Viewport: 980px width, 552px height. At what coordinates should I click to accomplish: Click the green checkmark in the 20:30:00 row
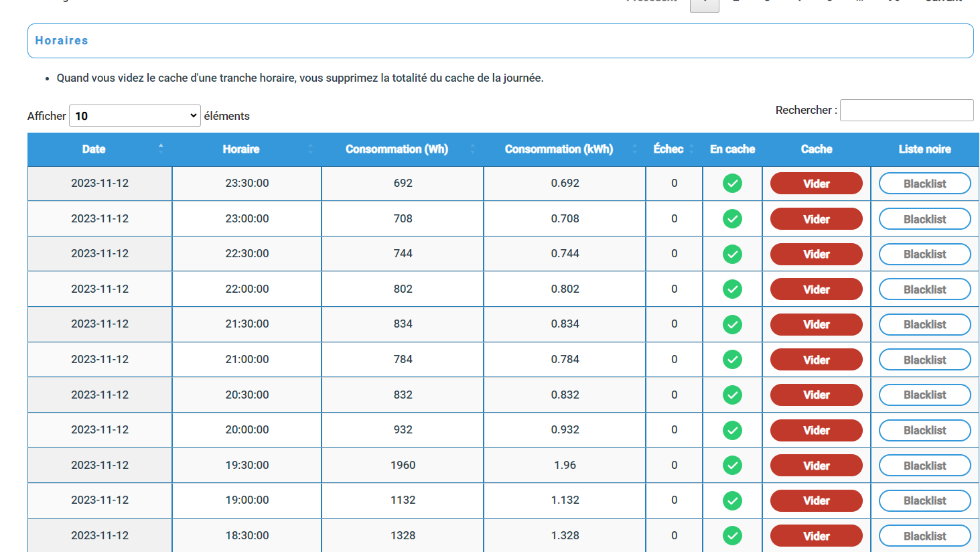pos(732,395)
